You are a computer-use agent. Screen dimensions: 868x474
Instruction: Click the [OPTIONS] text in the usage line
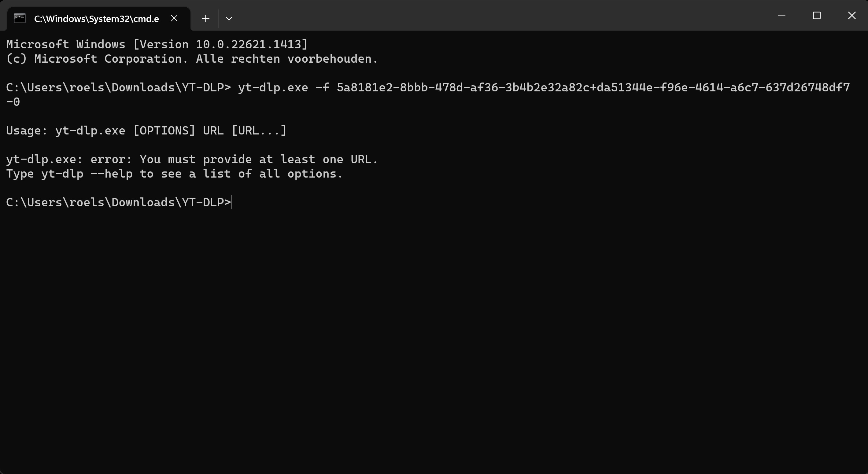(164, 131)
